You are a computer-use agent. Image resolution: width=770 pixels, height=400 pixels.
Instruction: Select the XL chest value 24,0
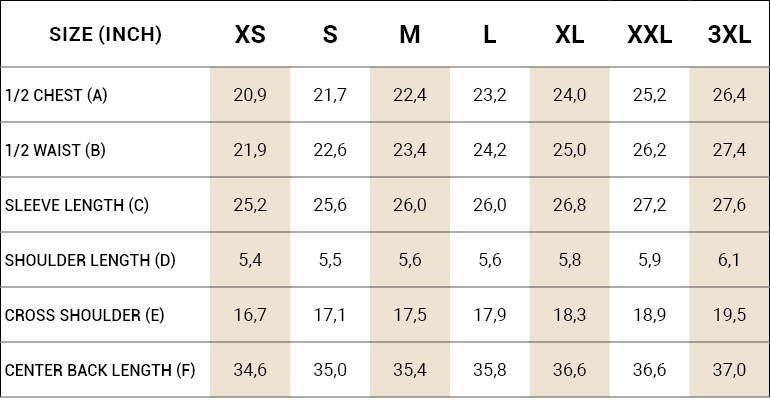pos(569,96)
